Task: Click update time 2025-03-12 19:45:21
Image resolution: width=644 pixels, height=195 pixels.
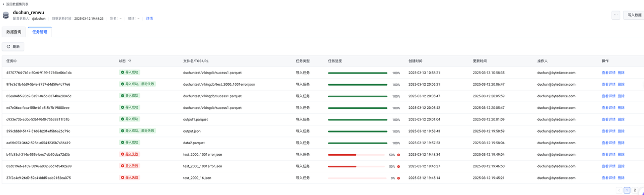Action: [489, 178]
